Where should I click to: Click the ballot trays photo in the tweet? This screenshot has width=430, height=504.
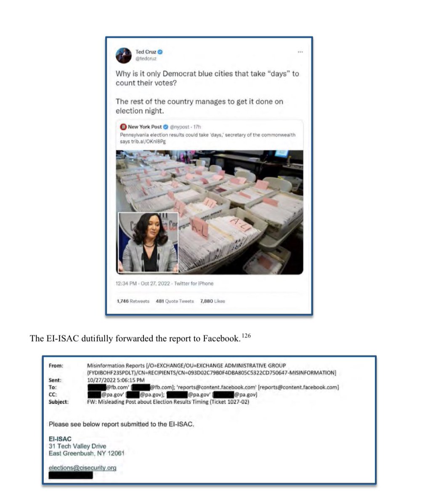click(210, 212)
